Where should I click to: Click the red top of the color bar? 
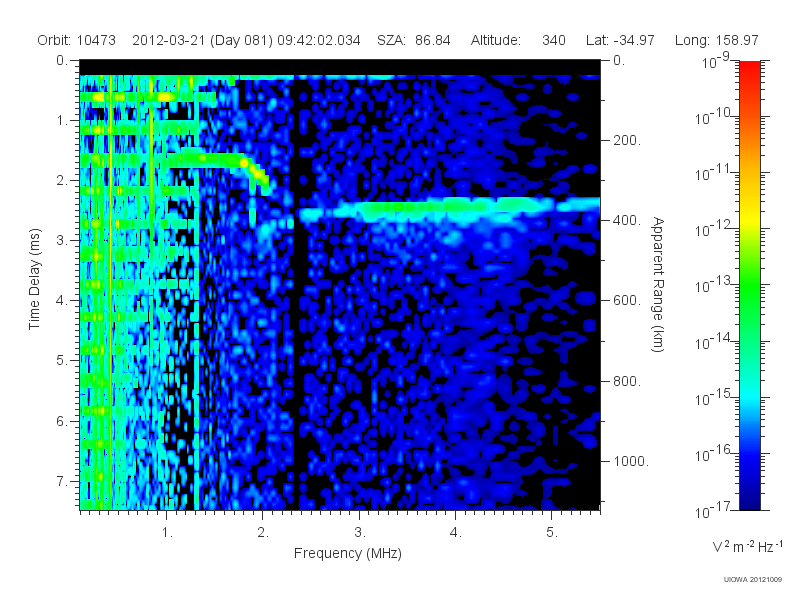point(749,69)
